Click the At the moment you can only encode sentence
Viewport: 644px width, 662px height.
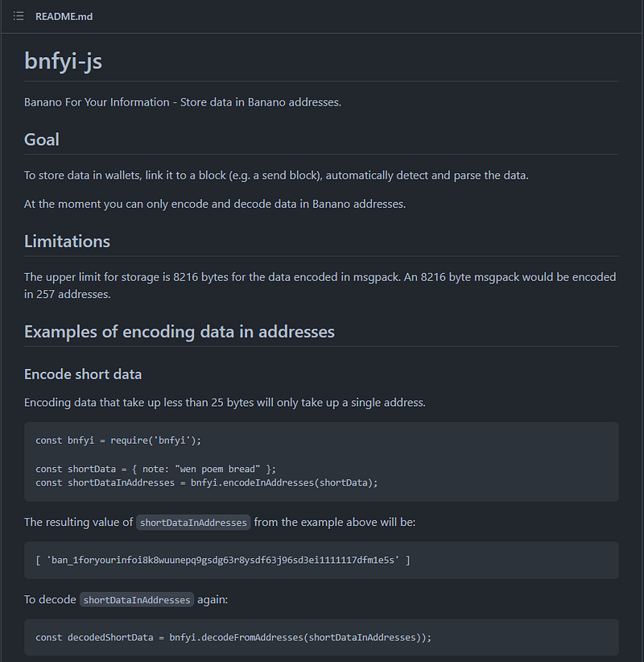pyautogui.click(x=215, y=204)
